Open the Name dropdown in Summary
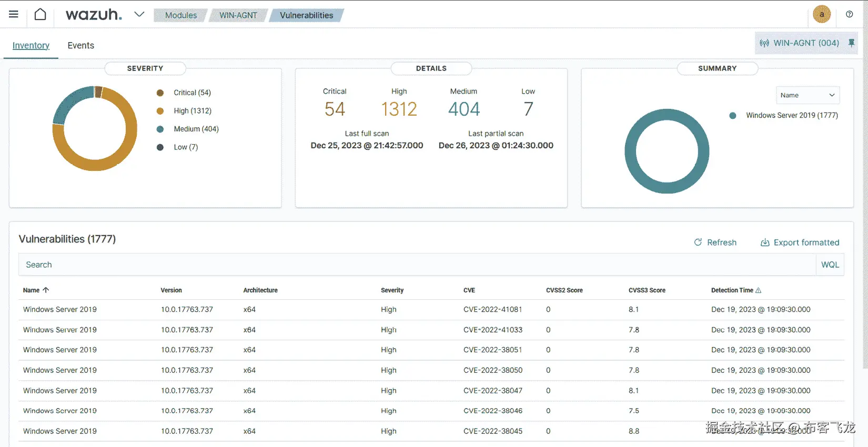 point(808,95)
